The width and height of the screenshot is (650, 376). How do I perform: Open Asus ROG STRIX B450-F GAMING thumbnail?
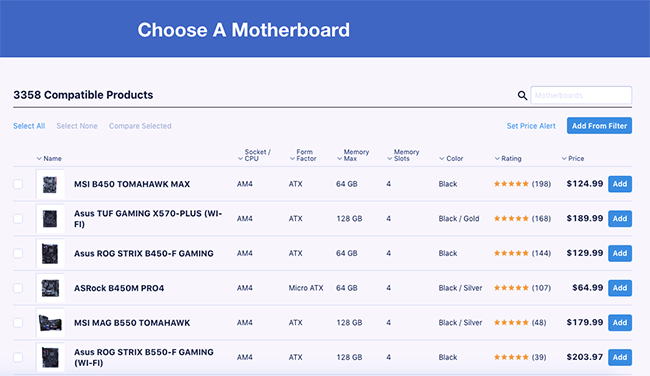(50, 253)
